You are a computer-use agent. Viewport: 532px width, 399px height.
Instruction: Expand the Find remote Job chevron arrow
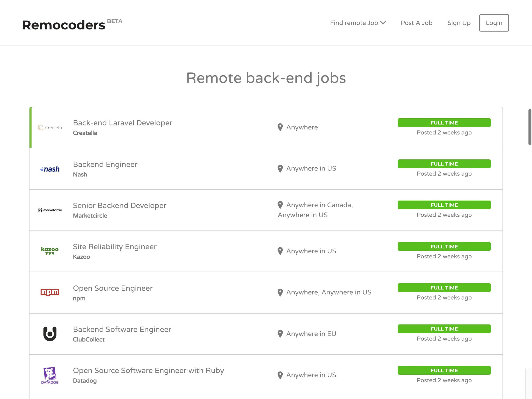coord(383,23)
